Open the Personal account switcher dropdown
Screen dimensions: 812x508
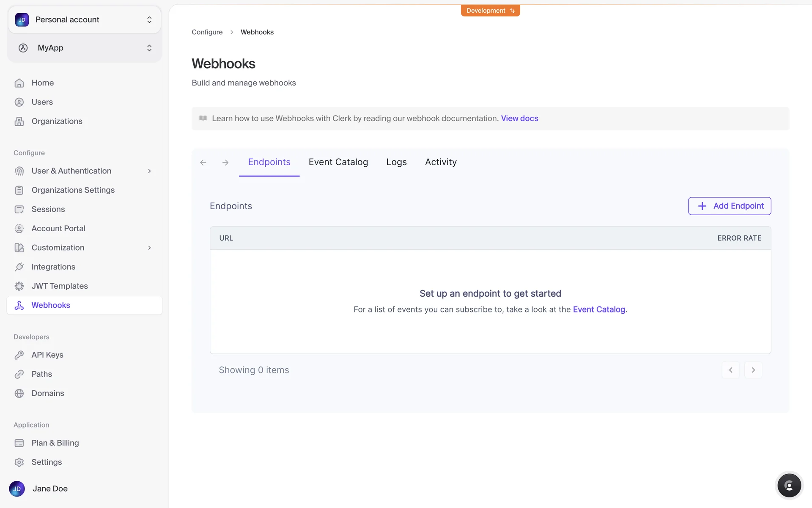pos(85,20)
